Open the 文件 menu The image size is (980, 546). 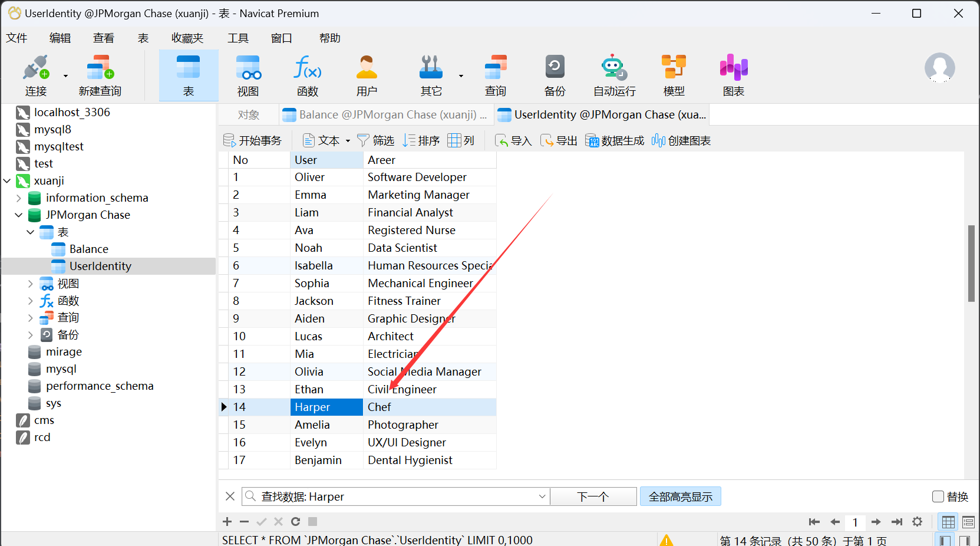point(17,38)
